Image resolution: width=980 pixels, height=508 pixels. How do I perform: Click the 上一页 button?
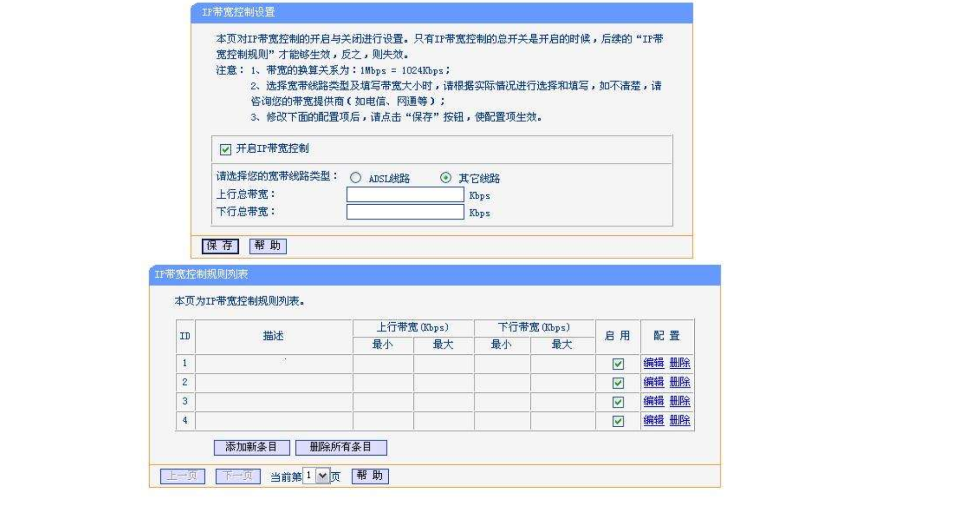coord(183,476)
